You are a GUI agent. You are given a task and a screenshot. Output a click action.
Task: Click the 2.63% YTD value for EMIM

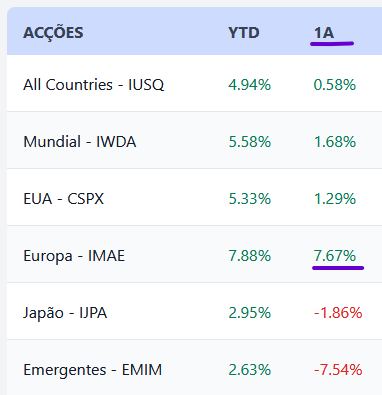click(x=250, y=370)
